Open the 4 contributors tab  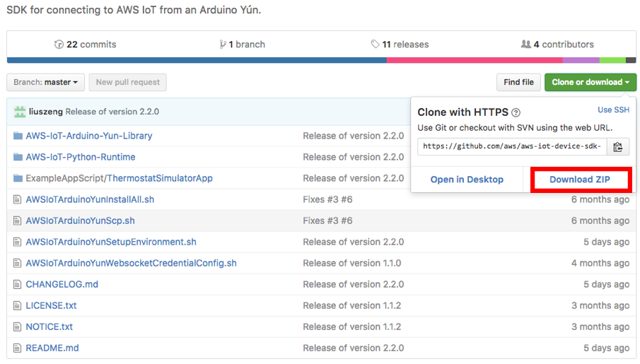(x=557, y=44)
